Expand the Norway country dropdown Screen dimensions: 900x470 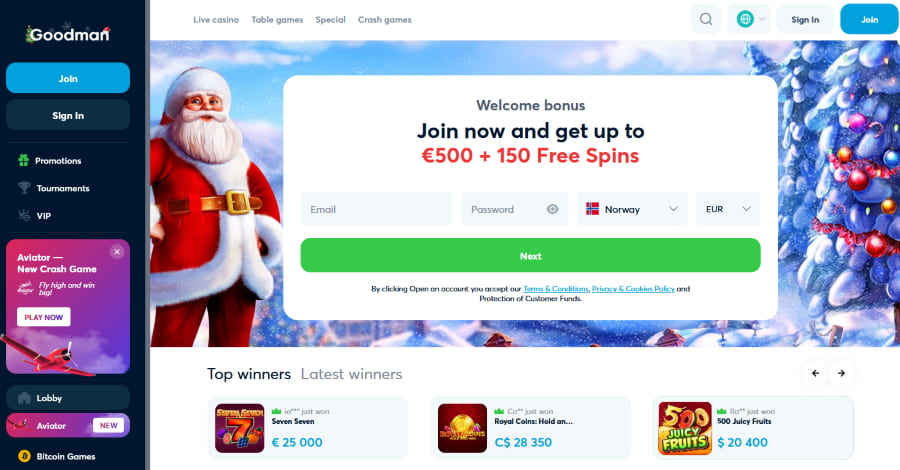[x=632, y=209]
